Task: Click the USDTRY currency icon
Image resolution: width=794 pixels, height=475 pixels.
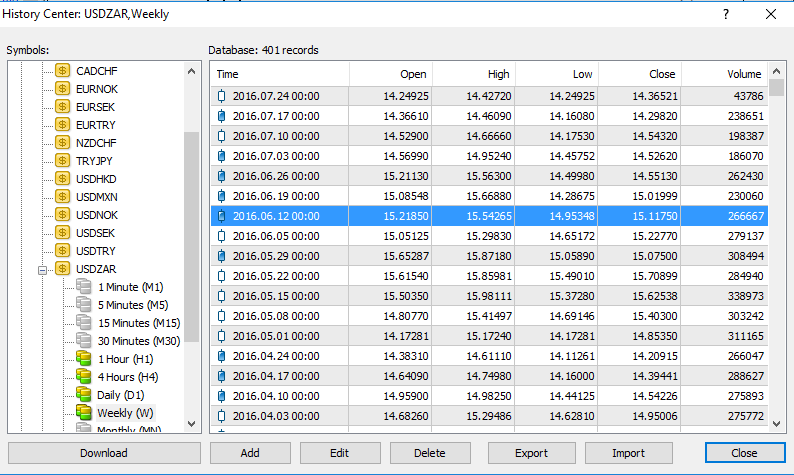Action: pos(62,250)
